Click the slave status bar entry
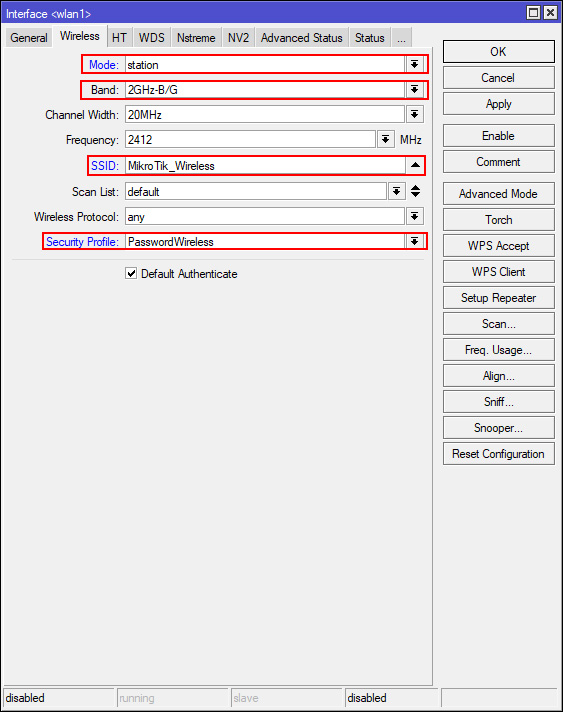 286,697
